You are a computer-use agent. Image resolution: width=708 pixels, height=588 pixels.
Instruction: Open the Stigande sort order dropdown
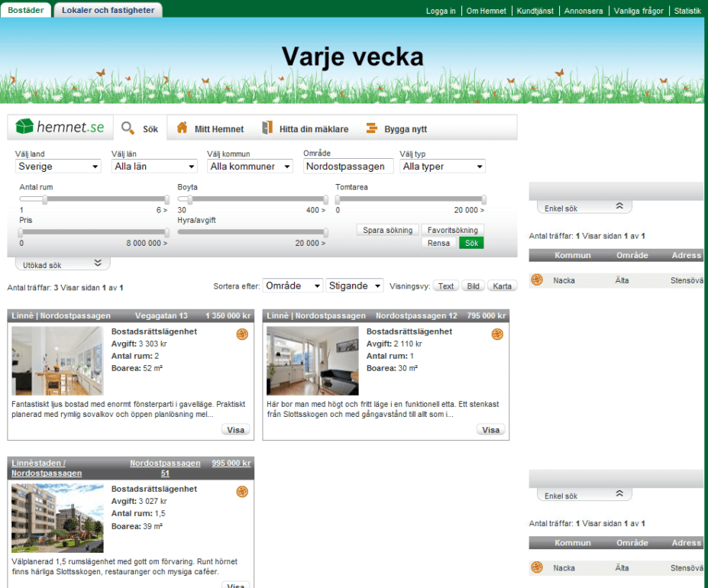(x=354, y=286)
